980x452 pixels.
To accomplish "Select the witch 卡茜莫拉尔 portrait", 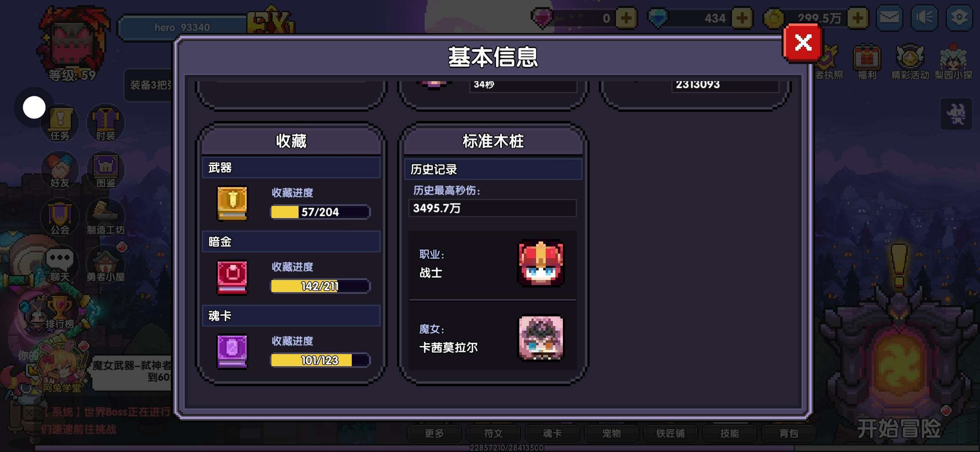I will [541, 338].
